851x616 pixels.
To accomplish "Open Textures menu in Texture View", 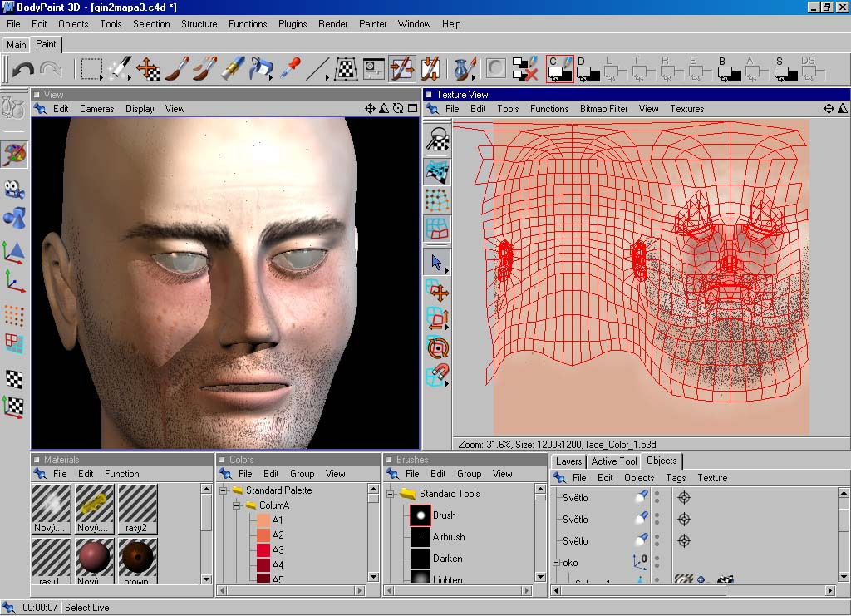I will 686,109.
